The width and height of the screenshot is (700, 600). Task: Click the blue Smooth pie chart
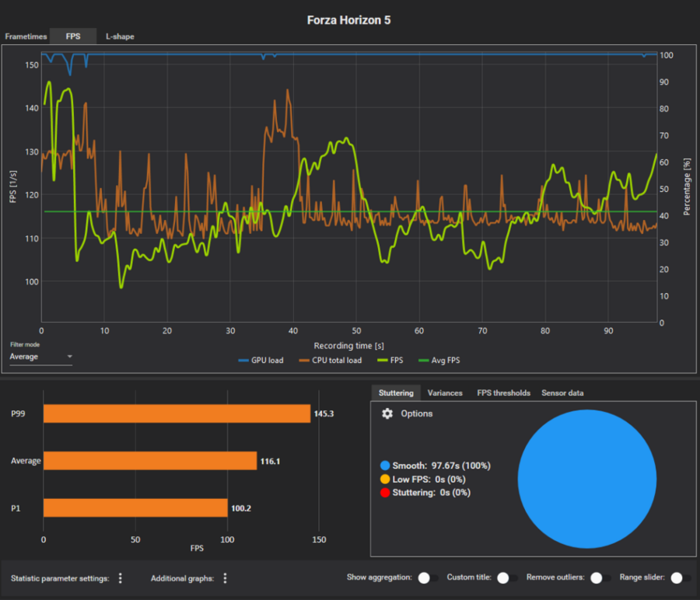[587, 479]
